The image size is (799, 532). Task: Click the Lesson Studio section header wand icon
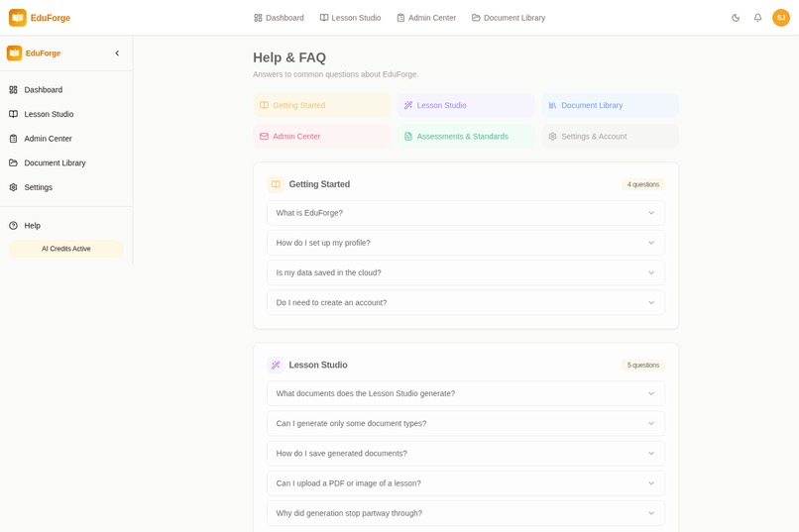click(276, 365)
